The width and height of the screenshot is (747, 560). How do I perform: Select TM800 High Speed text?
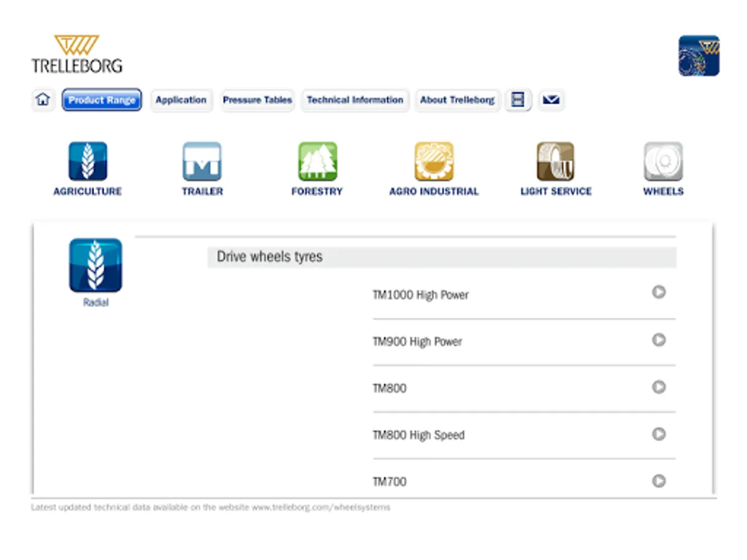[418, 435]
